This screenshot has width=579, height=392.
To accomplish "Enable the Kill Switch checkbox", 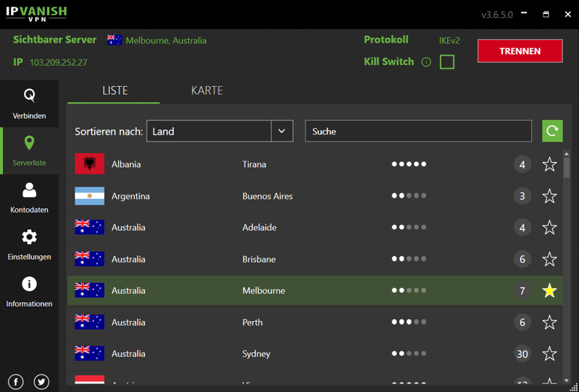I will click(447, 62).
